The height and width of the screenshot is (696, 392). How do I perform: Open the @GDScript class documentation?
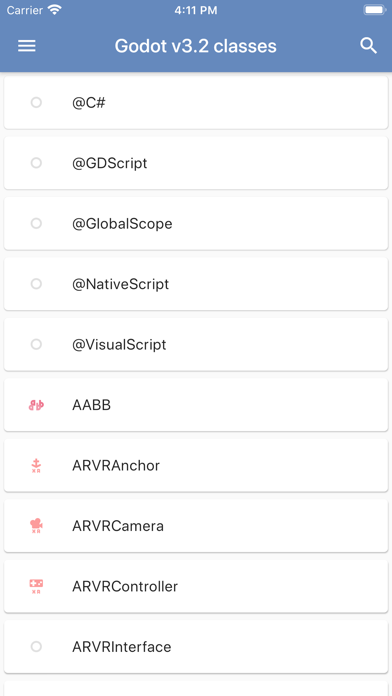coord(196,163)
